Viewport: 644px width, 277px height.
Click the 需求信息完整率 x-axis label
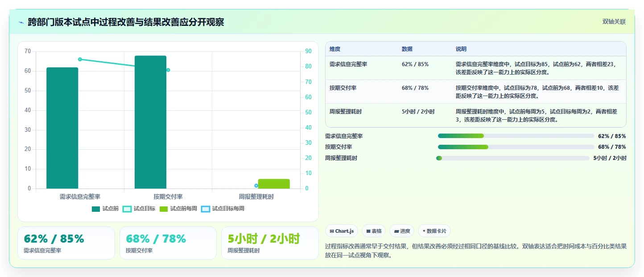coord(80,197)
